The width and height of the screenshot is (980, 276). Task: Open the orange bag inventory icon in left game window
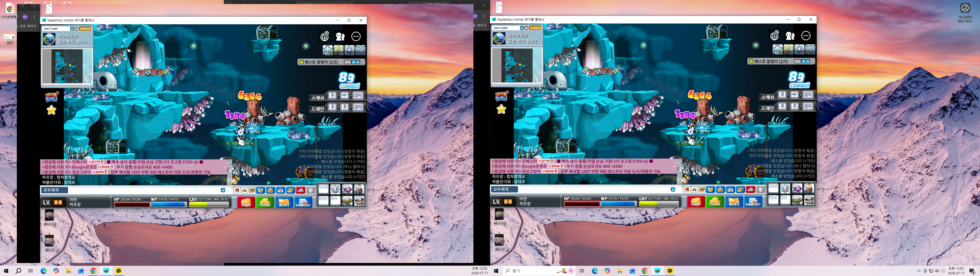pos(271,190)
